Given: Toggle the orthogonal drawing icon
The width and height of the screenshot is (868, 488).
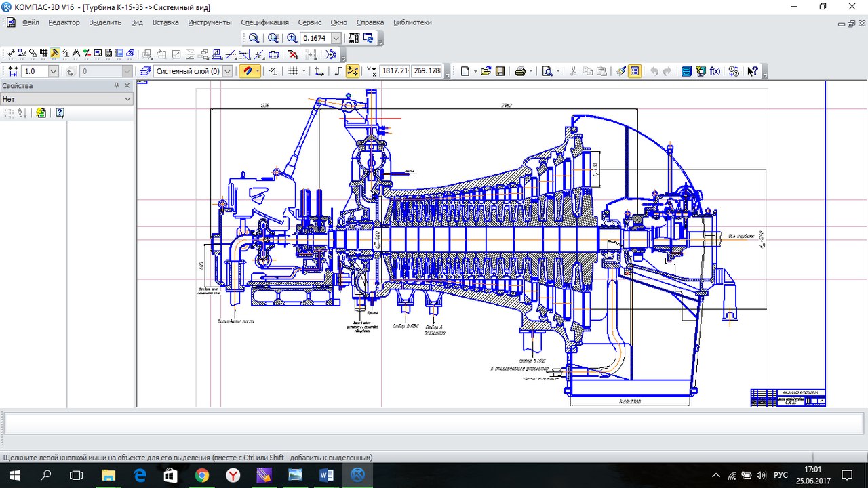Looking at the screenshot, I should click(x=337, y=71).
